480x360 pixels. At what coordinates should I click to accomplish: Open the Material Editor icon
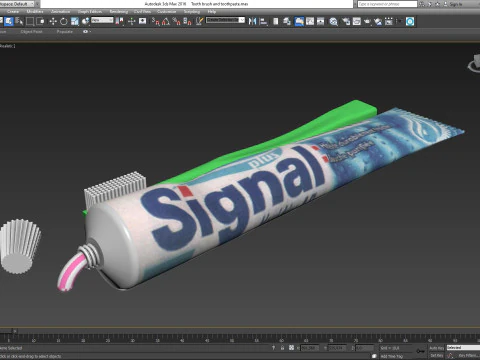(x=333, y=22)
